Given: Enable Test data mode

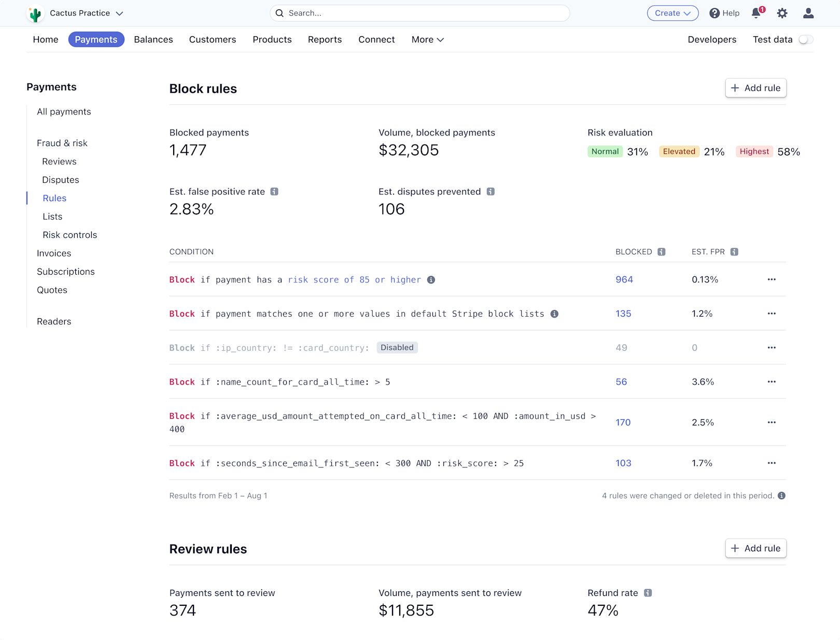Looking at the screenshot, I should 807,39.
